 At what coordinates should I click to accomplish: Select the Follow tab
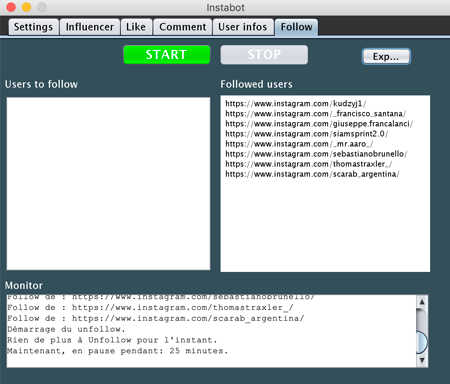[296, 27]
